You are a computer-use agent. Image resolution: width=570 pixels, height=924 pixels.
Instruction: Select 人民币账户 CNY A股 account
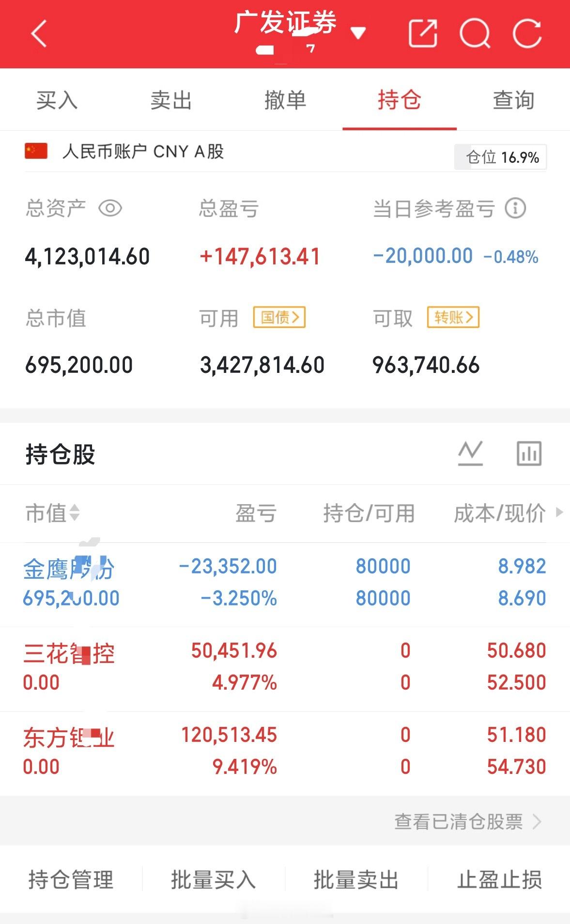click(143, 152)
